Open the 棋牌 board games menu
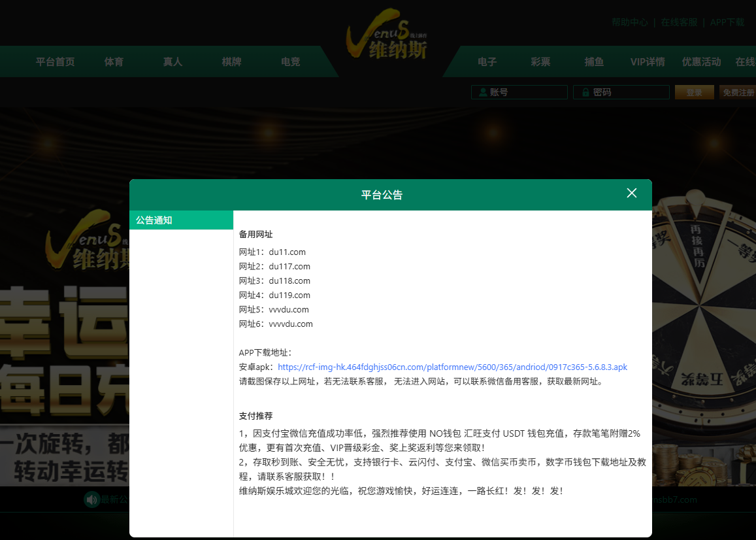Screen dimensions: 756x540 pos(231,61)
